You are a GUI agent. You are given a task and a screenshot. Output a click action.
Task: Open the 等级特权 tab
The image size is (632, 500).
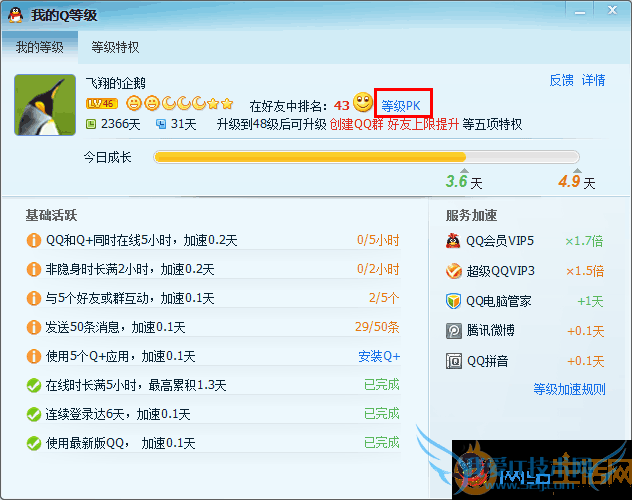[115, 48]
